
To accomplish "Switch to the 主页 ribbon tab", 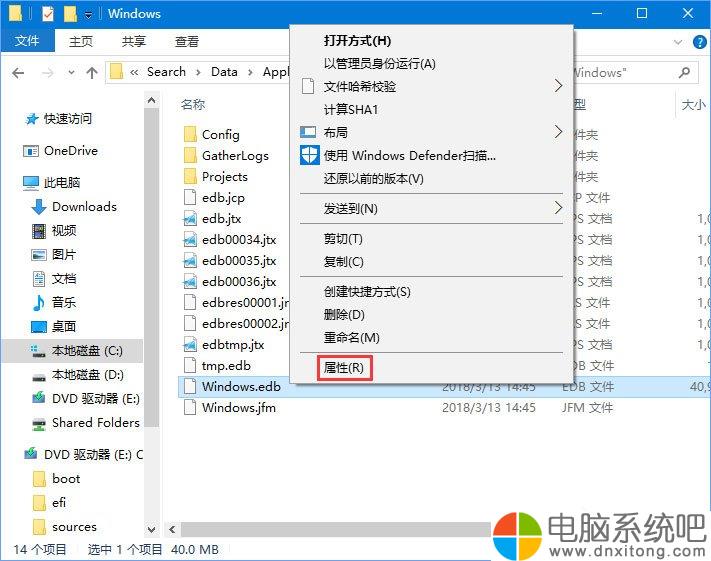I will pyautogui.click(x=81, y=41).
